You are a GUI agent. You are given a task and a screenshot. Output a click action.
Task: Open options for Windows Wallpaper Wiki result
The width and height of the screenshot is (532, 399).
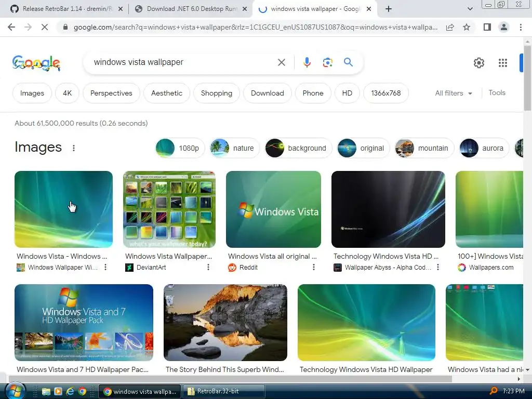tap(105, 268)
